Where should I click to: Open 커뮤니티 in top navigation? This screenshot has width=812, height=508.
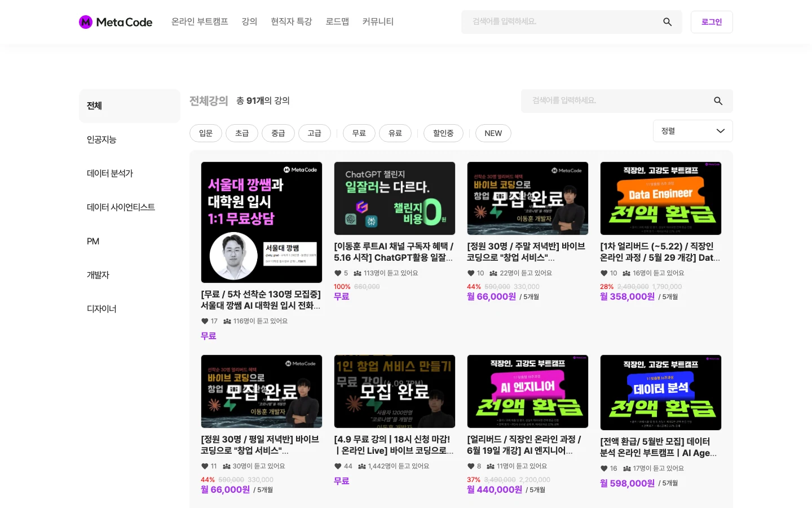[x=378, y=21]
